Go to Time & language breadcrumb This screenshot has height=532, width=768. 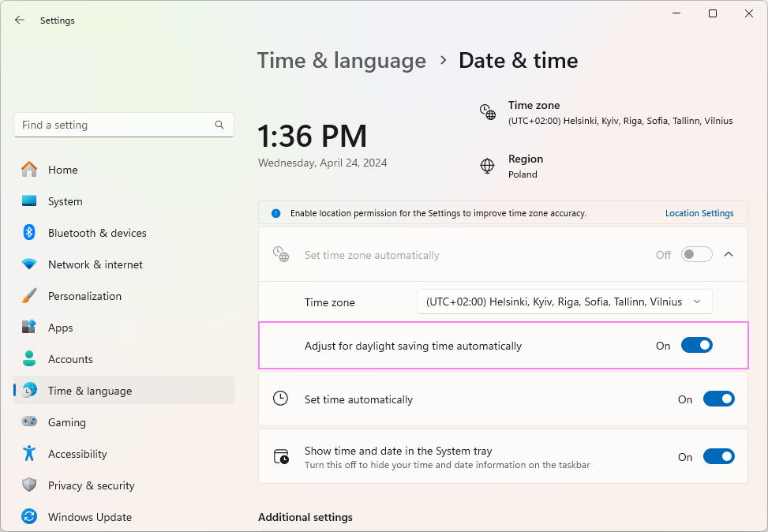342,61
